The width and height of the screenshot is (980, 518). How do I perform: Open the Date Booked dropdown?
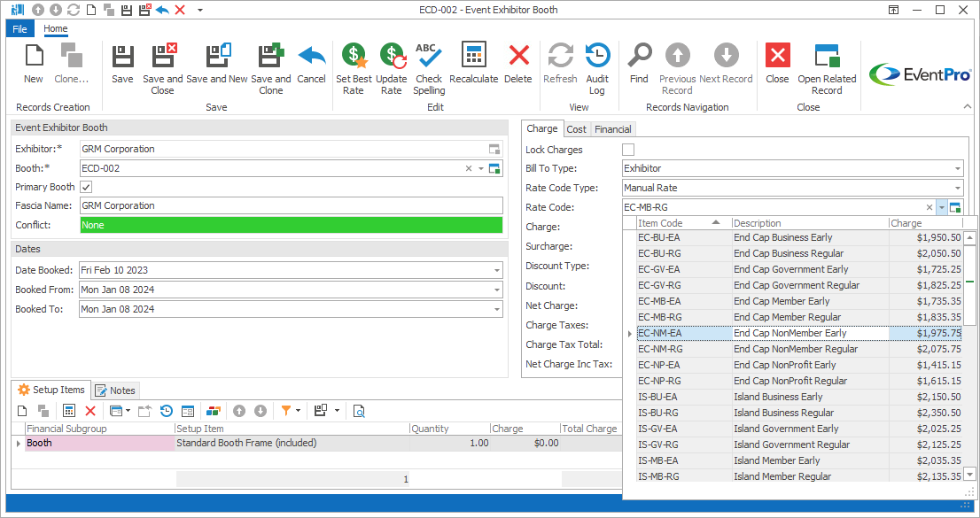point(497,271)
